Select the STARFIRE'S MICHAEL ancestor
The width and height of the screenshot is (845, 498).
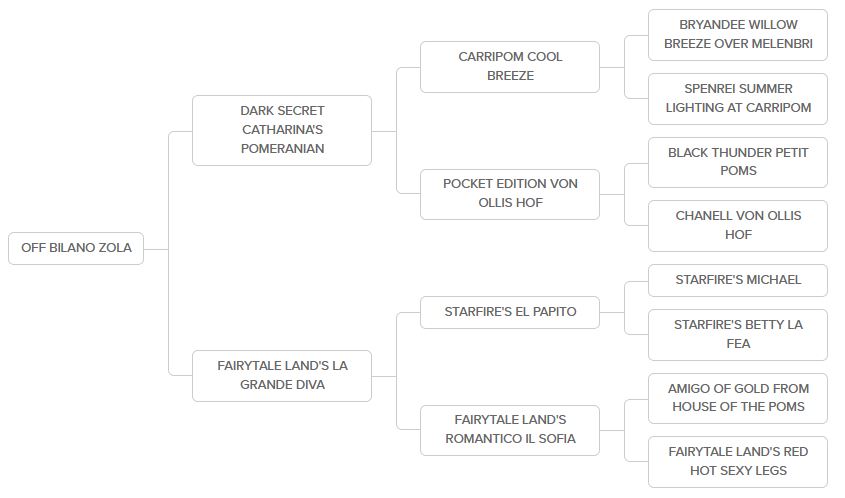(x=738, y=280)
